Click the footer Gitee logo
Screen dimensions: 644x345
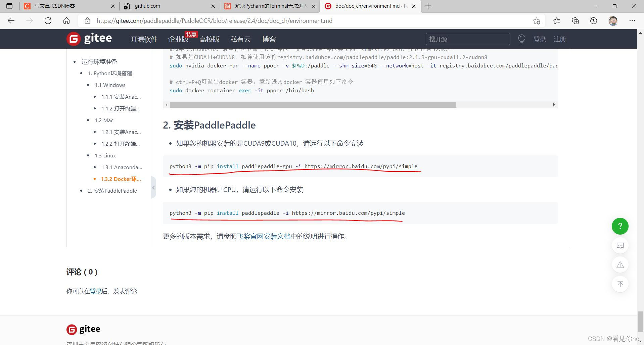(x=83, y=329)
